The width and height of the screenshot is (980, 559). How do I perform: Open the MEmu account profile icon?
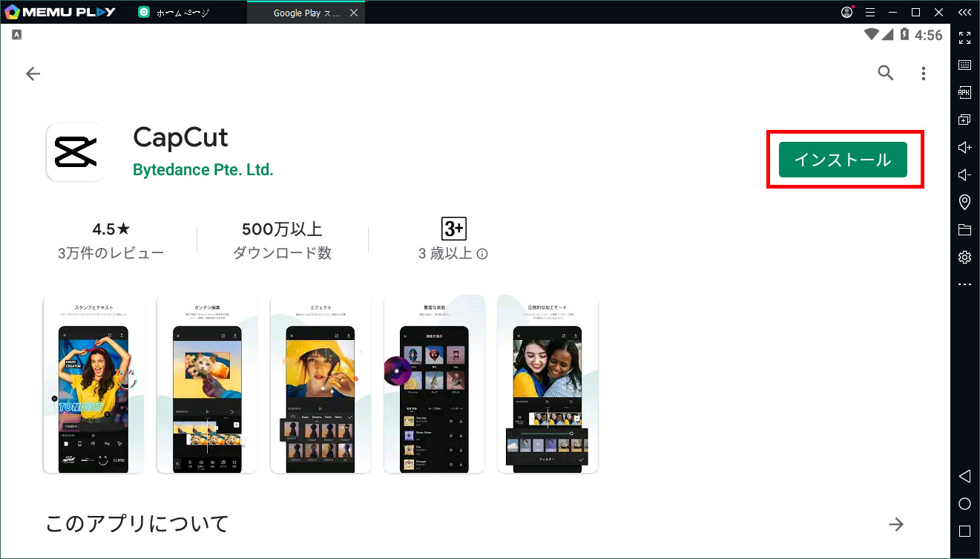tap(847, 12)
